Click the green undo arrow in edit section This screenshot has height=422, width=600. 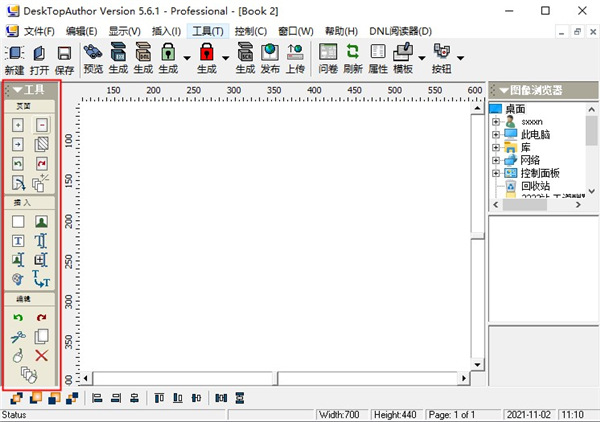click(x=18, y=318)
